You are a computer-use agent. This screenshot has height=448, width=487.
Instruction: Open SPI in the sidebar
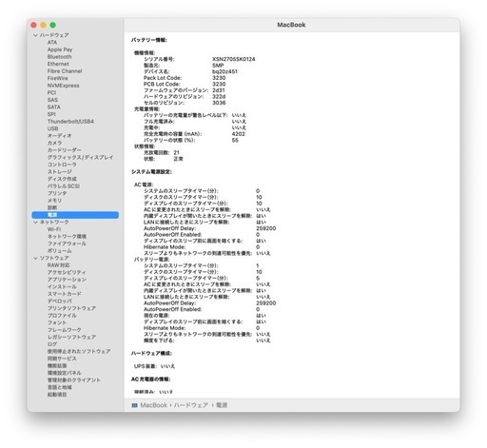tap(51, 114)
